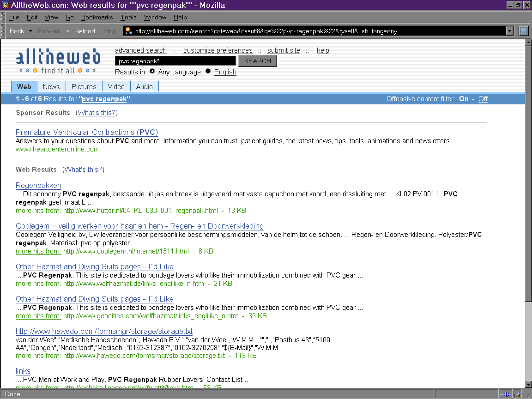Click the Stop loading button
Image resolution: width=532 pixels, height=399 pixels.
(x=109, y=31)
